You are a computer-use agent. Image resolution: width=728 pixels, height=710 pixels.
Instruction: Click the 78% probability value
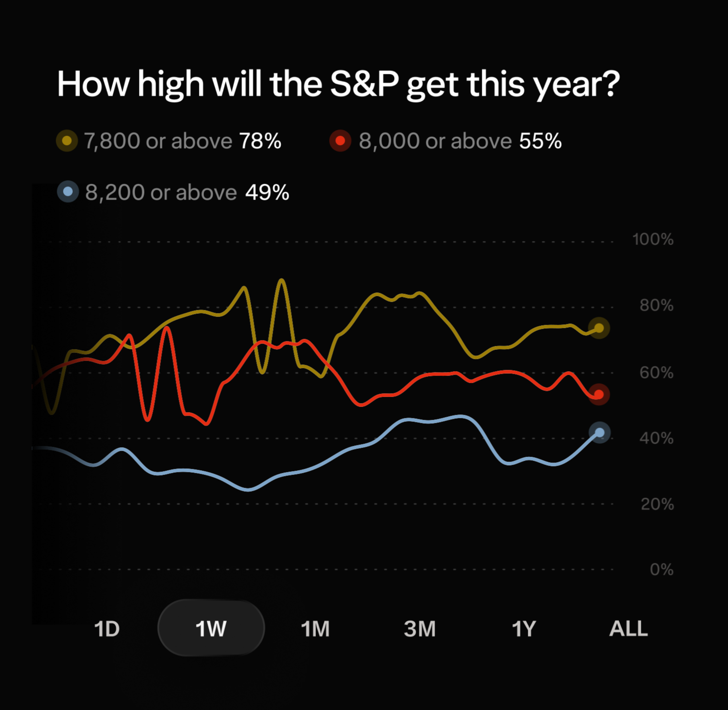pos(260,141)
